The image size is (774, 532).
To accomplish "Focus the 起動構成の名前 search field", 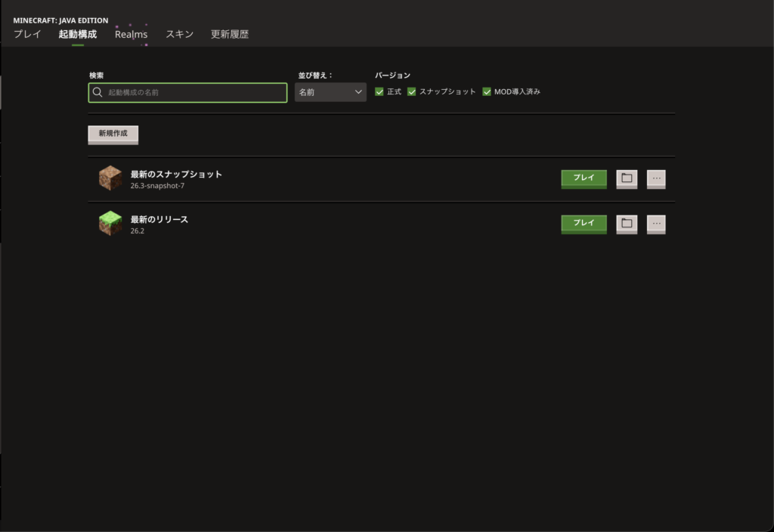I will (187, 92).
